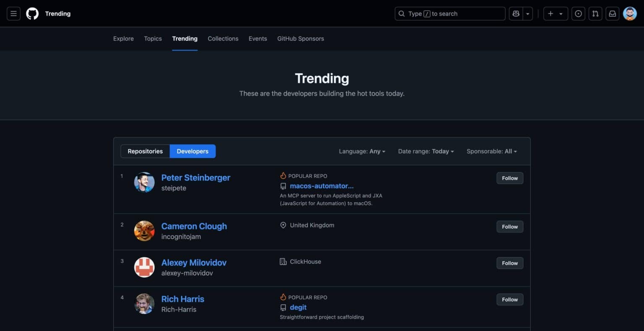
Task: Open the GitHub Sponsors tab
Action: (x=300, y=39)
